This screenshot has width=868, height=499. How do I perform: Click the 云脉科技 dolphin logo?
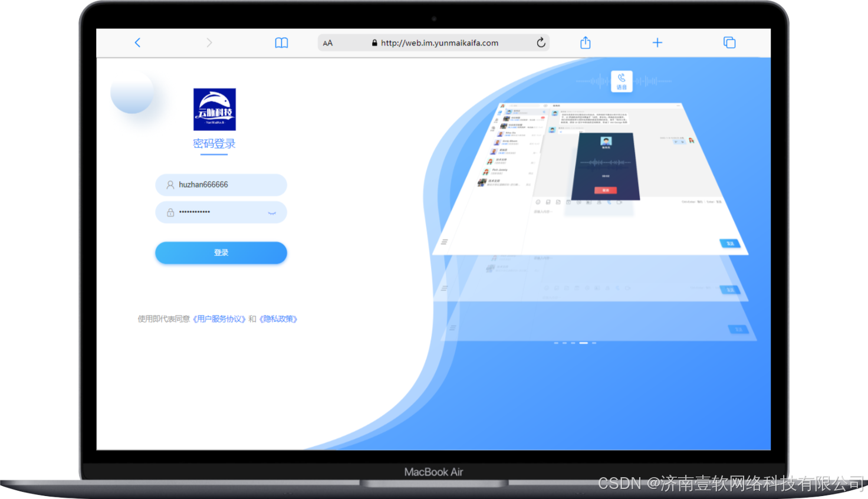215,109
